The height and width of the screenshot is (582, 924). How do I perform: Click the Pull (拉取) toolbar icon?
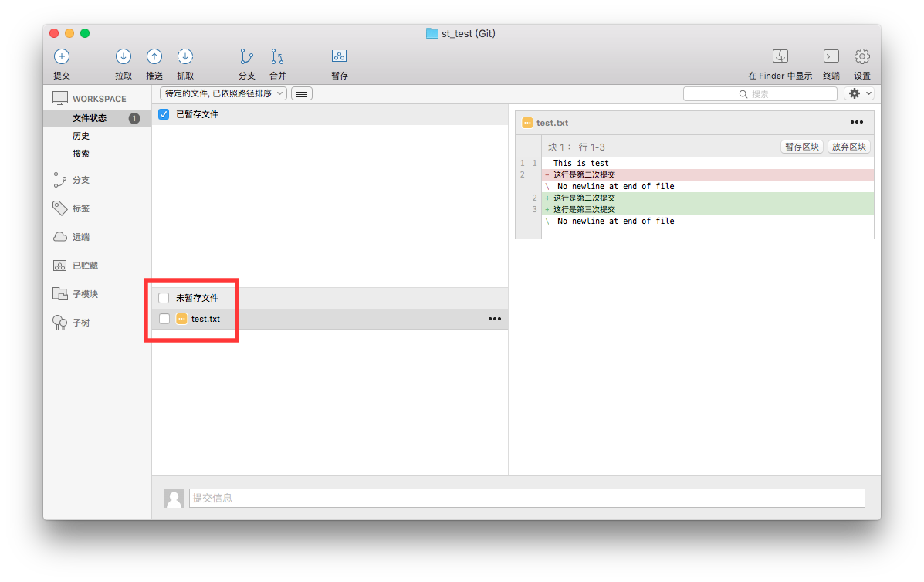tap(124, 56)
